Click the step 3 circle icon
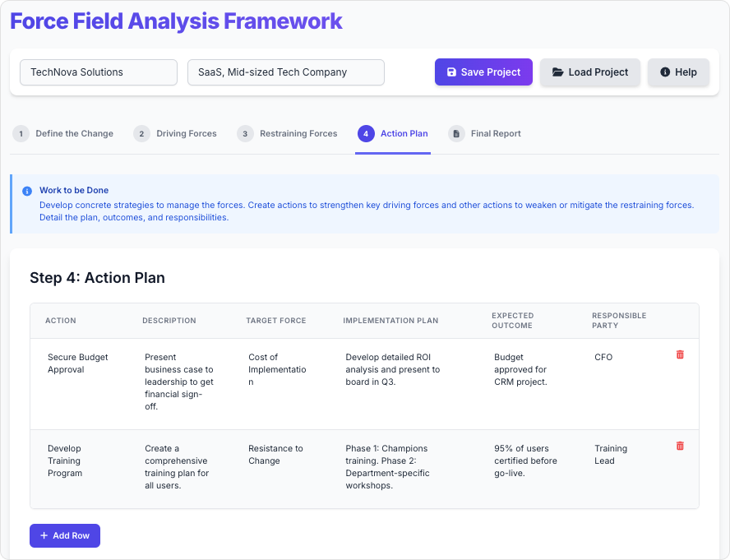The height and width of the screenshot is (560, 730). [x=245, y=134]
